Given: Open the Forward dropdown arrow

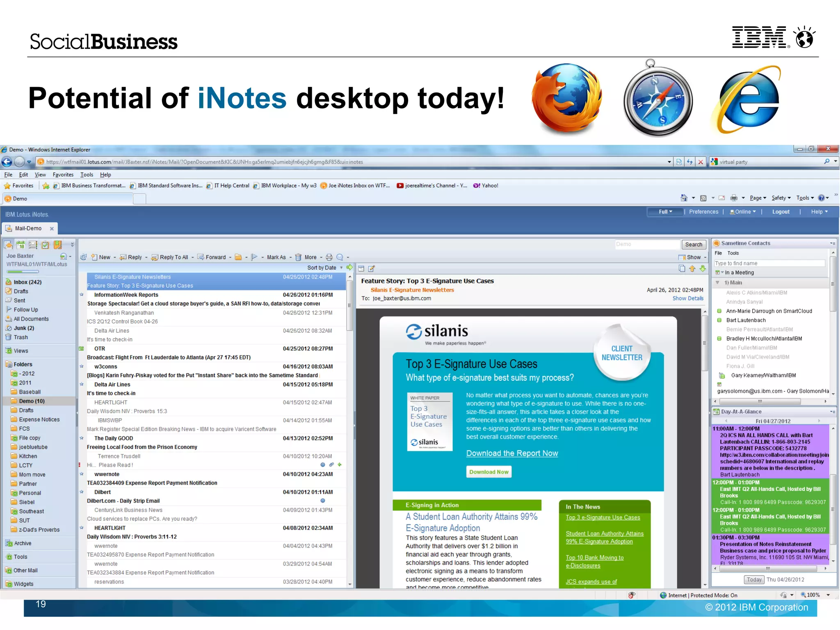Looking at the screenshot, I should (230, 258).
